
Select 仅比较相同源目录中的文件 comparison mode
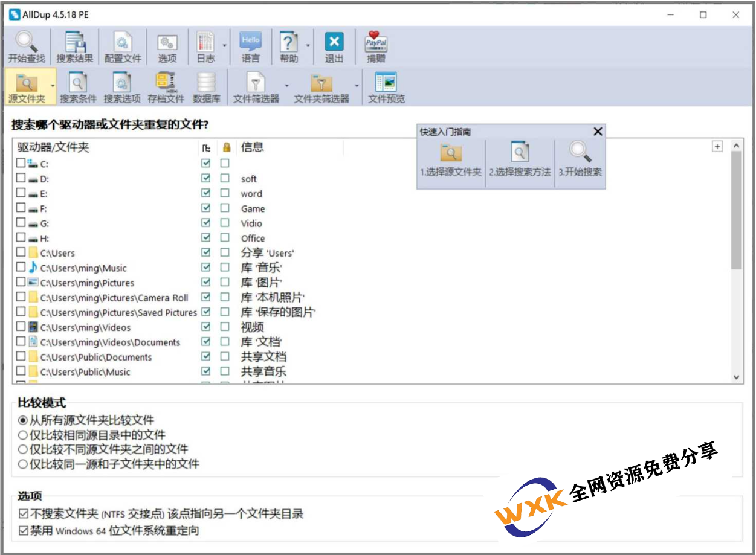click(x=91, y=435)
